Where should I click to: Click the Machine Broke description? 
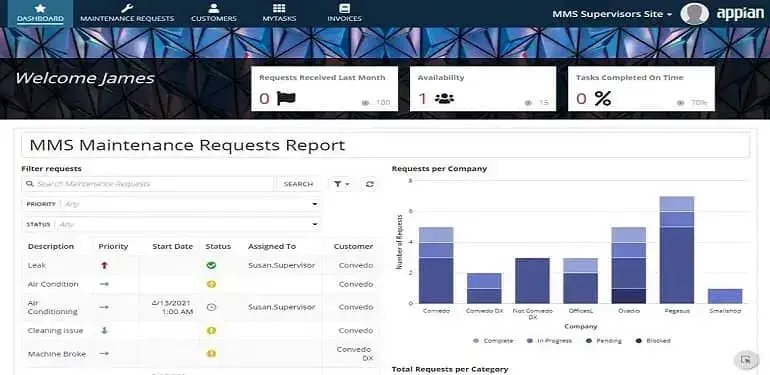[x=57, y=354]
